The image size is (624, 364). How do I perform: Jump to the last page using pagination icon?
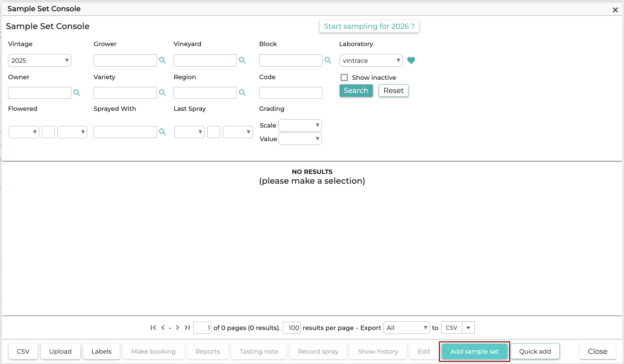point(187,328)
